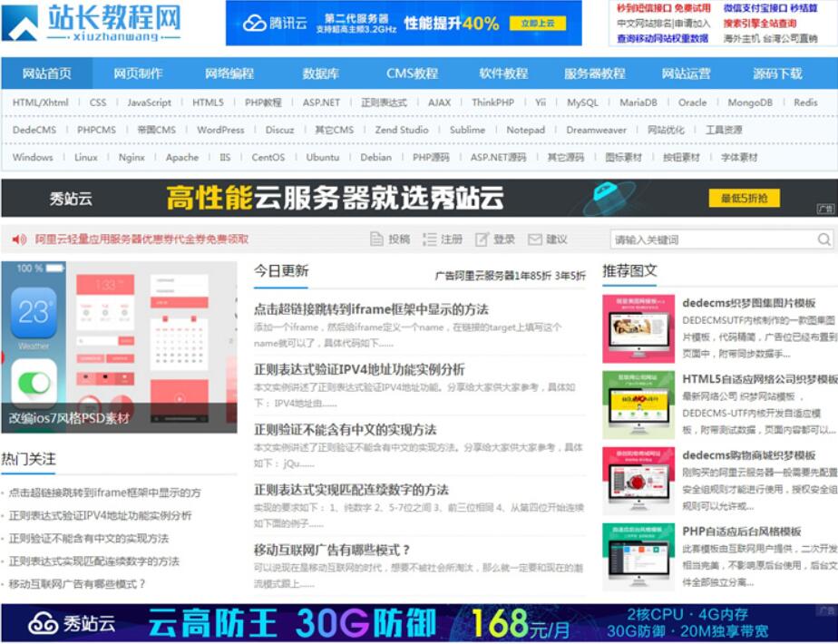Select the 网站首页 navigation tab

pos(48,73)
